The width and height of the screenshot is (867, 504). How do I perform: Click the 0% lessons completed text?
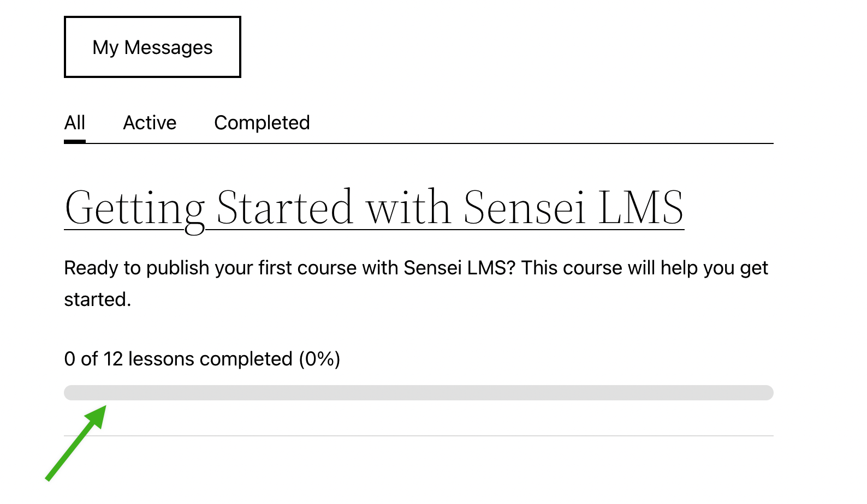coord(202,358)
